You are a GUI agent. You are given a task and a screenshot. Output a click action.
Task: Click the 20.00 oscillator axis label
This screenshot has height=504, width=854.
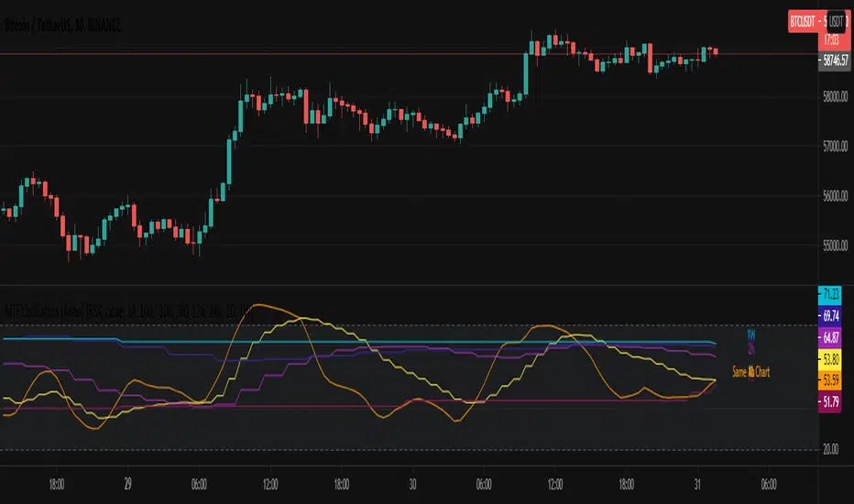[x=830, y=450]
